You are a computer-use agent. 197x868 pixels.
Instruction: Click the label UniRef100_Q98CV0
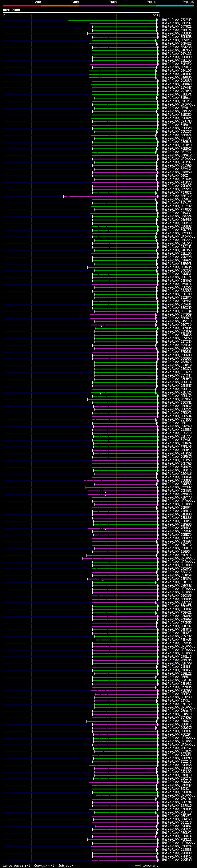[x=176, y=128]
